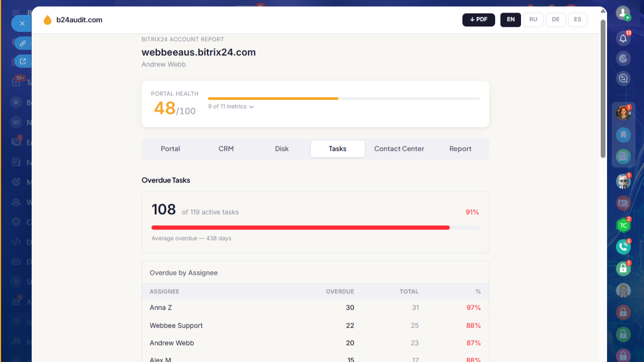Viewport: 644px width, 362px height.
Task: Open chat with red-haired avatar
Action: tap(623, 112)
